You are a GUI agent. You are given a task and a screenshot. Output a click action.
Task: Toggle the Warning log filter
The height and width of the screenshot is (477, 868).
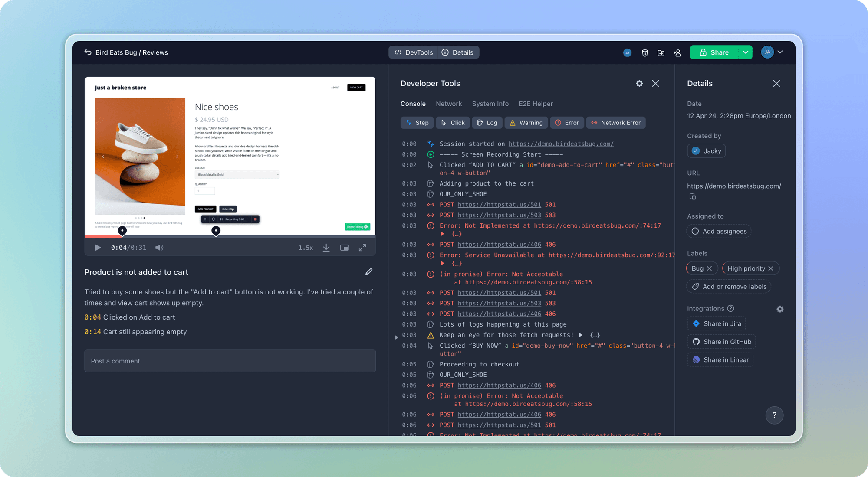(526, 122)
